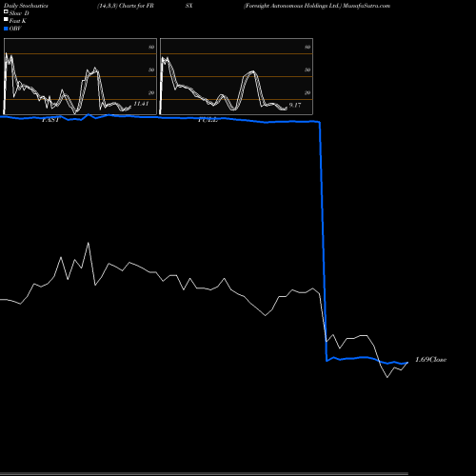Screen dimensions: 476x476
Task: Click the Fast K legend square
Action: point(6,19)
